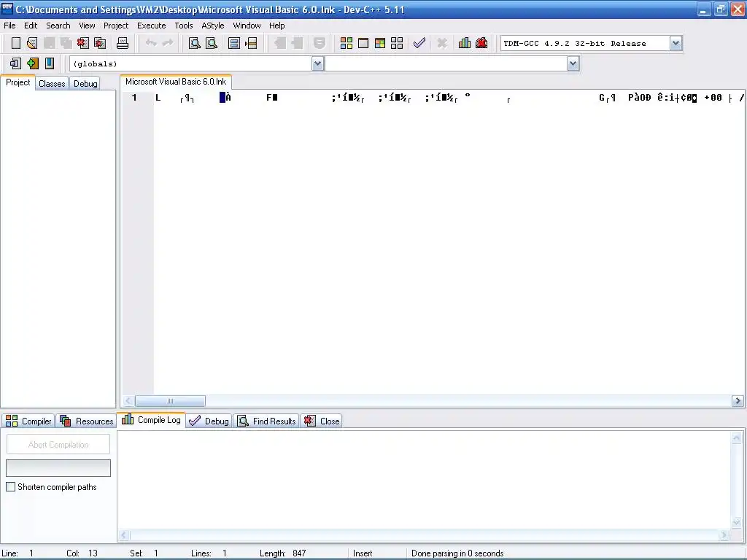Click the Close All files icon
Screen dimensions: 747x560
coord(100,43)
